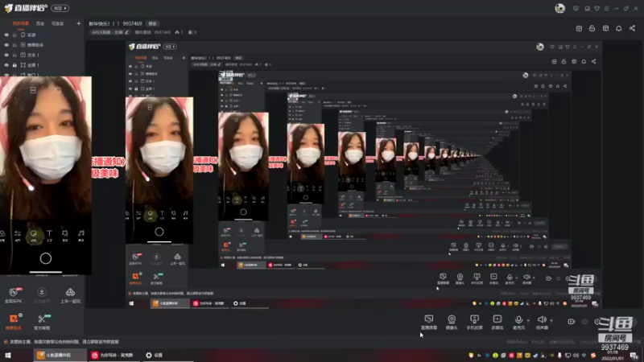Viewport: 644px width, 362px height.
Task: Switch to the first orange scene tab
Action: coord(21,23)
